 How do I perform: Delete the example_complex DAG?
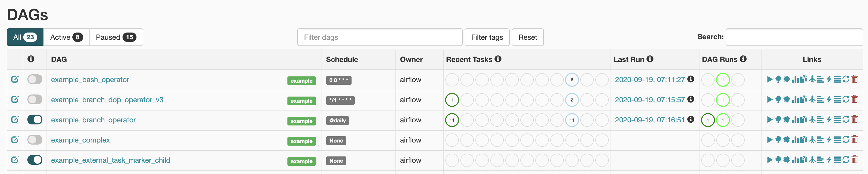point(855,140)
